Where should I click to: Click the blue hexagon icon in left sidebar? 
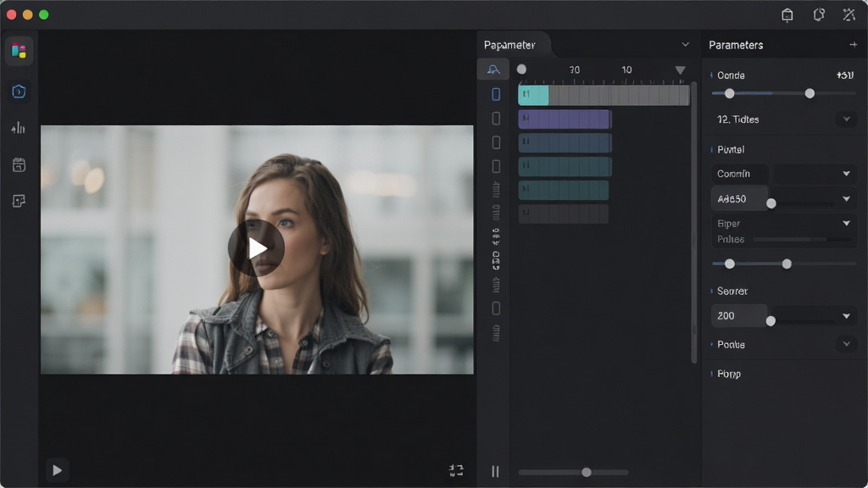tap(19, 91)
